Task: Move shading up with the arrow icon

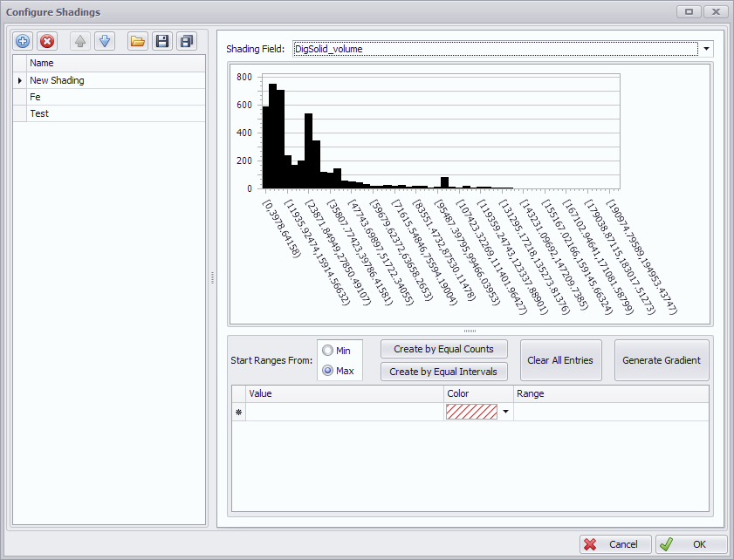Action: click(80, 41)
